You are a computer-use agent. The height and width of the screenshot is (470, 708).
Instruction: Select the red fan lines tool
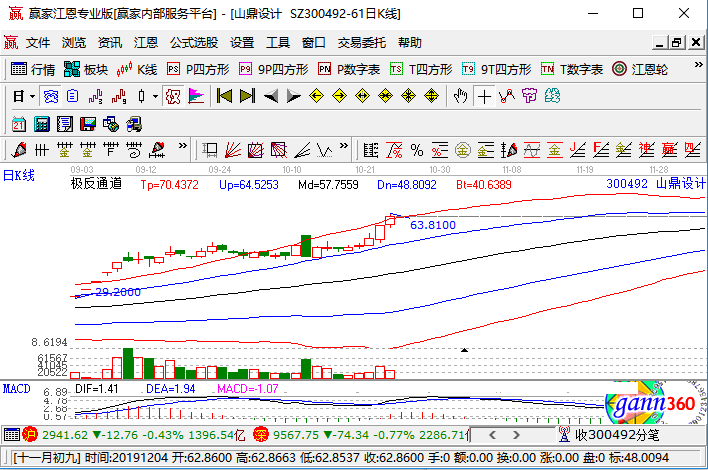(x=233, y=150)
